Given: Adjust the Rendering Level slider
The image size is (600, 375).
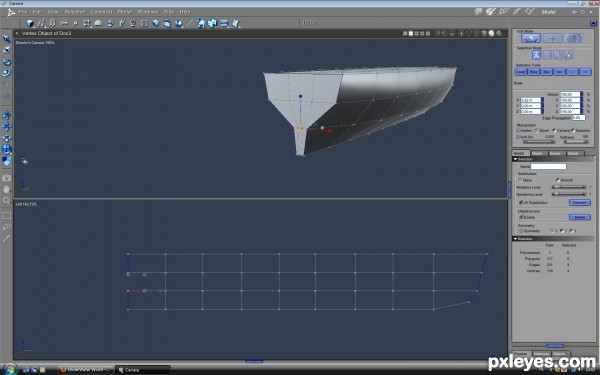Looking at the screenshot, I should (569, 194).
